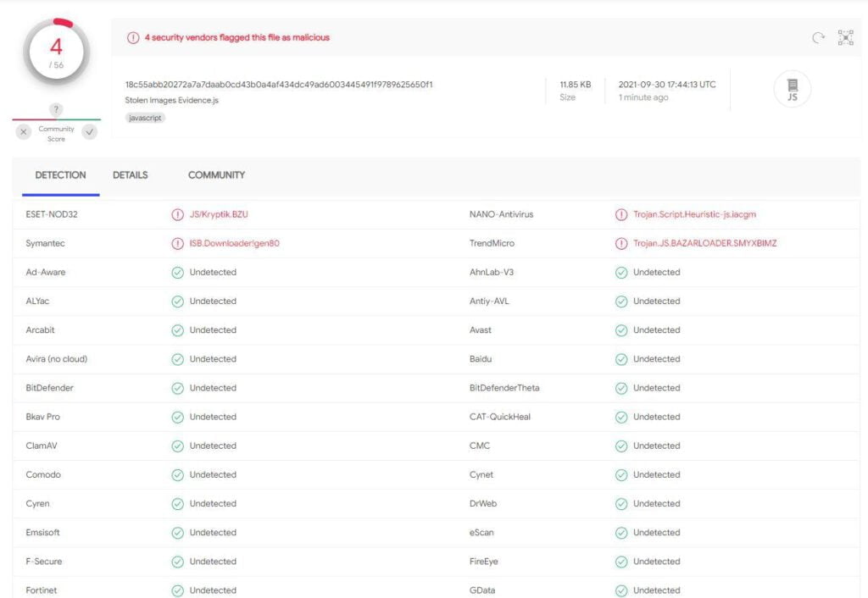This screenshot has height=598, width=868.
Task: Vote the file malicious with the X icon
Action: click(x=24, y=131)
